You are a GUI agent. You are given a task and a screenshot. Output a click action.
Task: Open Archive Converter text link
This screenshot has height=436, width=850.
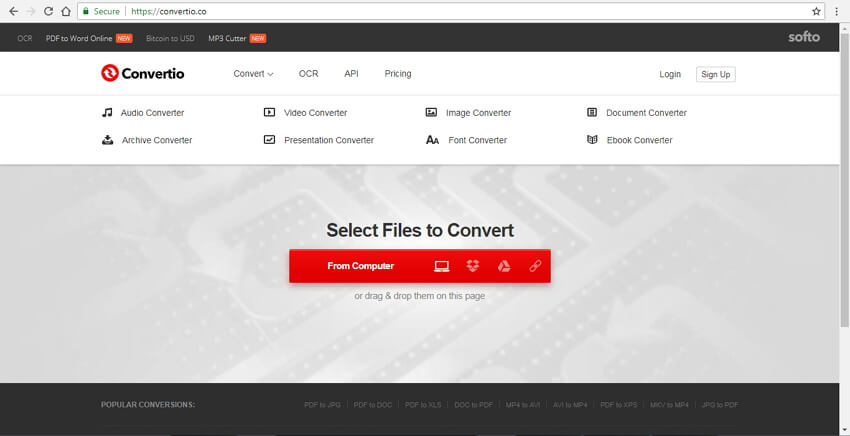tap(157, 140)
